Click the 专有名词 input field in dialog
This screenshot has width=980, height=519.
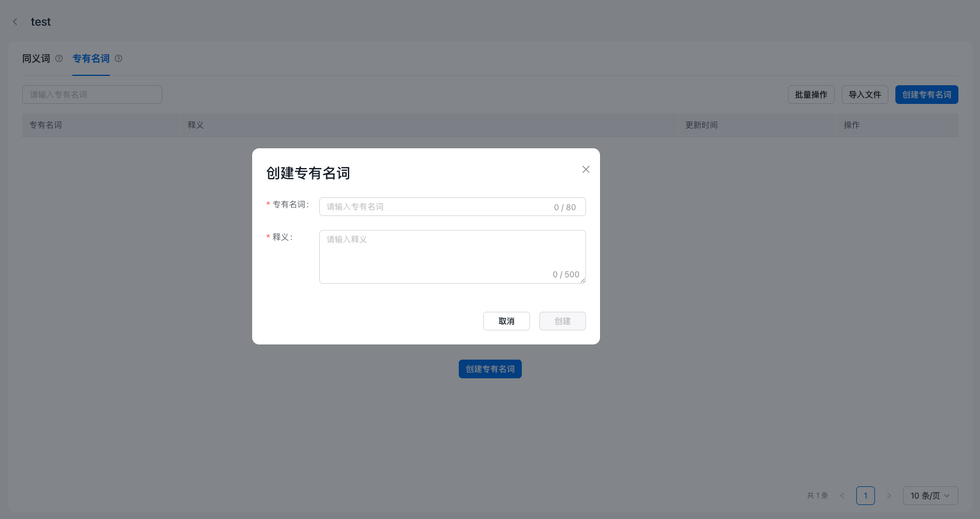point(452,207)
